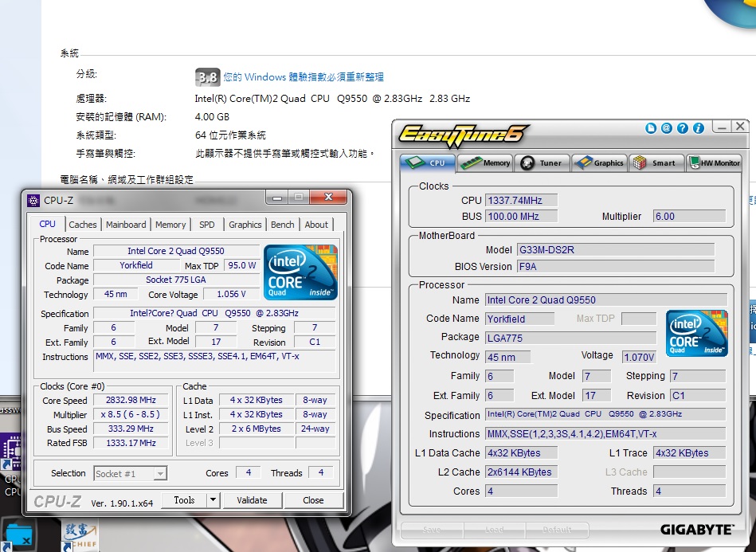The image size is (756, 552).
Task: Click the Validate button in CPU-Z
Action: [252, 500]
